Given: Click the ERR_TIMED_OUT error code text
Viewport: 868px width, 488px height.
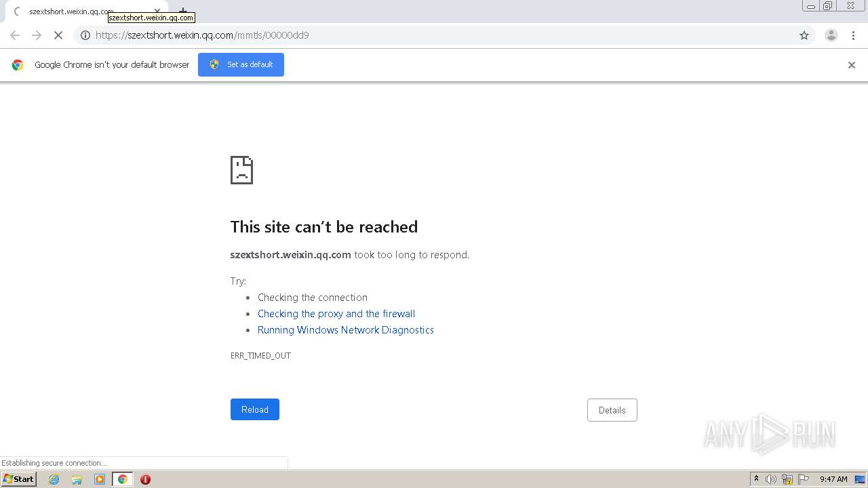Looking at the screenshot, I should tap(260, 356).
